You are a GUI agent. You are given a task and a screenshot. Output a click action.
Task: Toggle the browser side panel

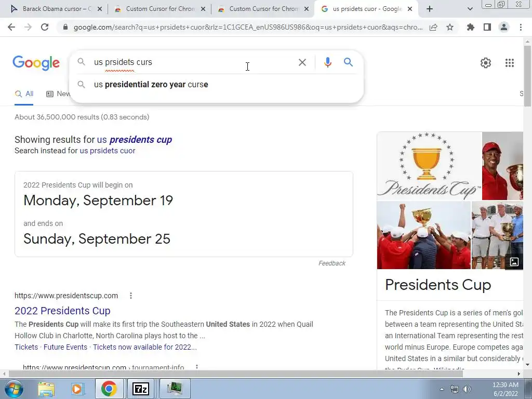(x=487, y=27)
